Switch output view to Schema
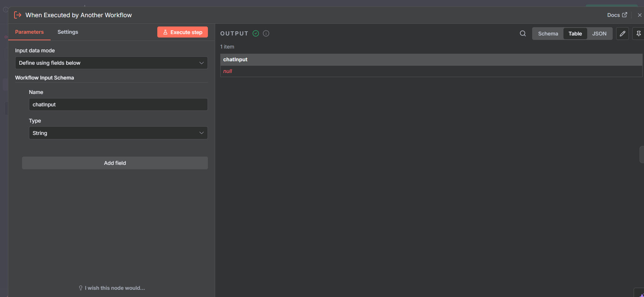Screen dimensions: 644x297 click(x=548, y=34)
